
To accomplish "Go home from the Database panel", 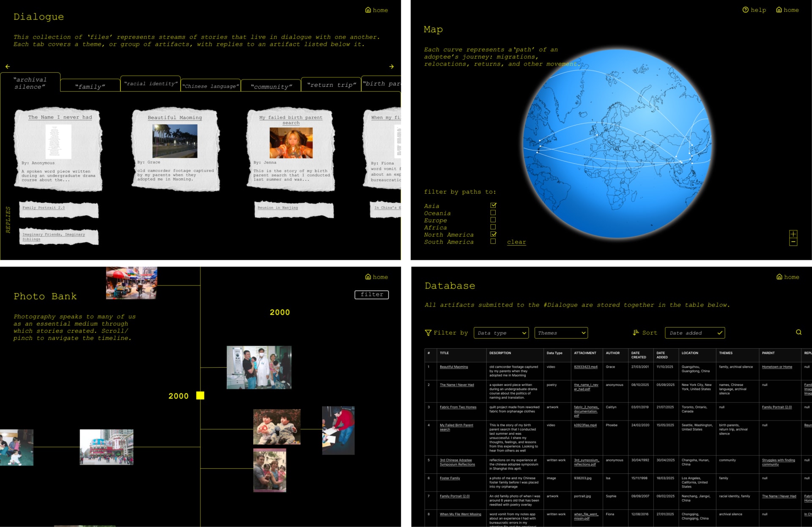I will pyautogui.click(x=787, y=277).
